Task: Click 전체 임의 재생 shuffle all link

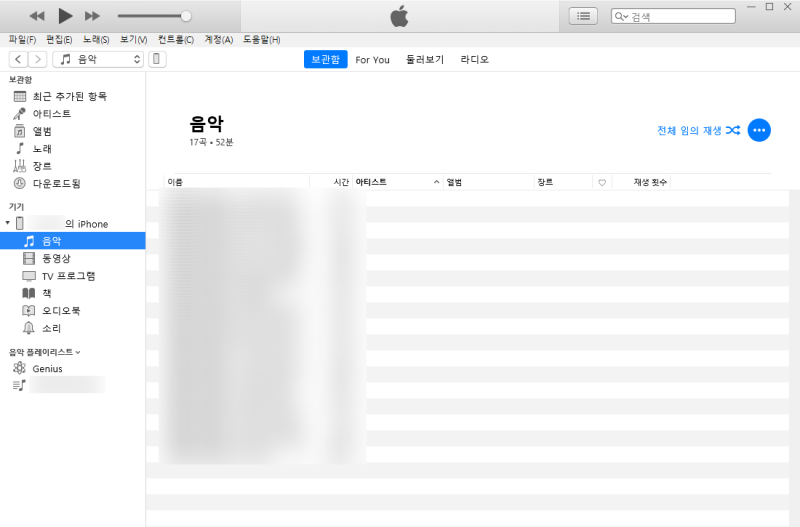Action: (x=698, y=131)
